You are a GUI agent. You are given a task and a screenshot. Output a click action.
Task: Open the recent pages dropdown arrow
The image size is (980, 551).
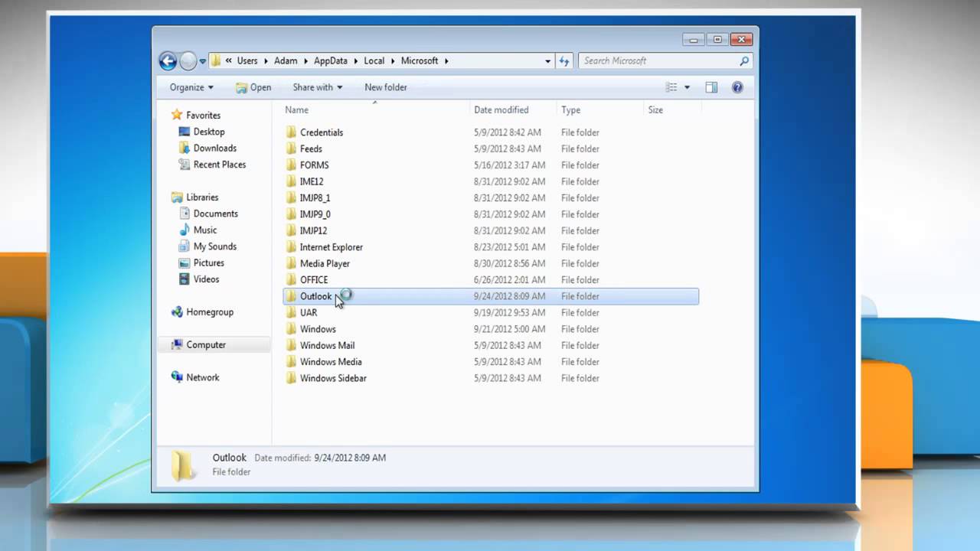[x=203, y=61]
